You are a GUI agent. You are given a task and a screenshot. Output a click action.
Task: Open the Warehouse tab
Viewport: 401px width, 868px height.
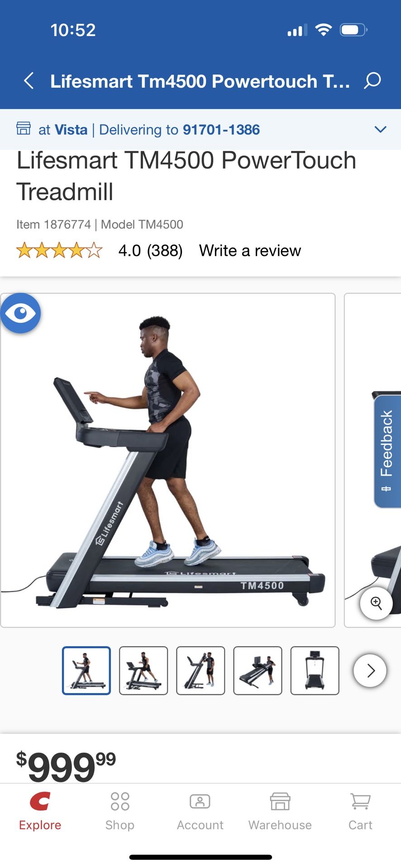280,812
